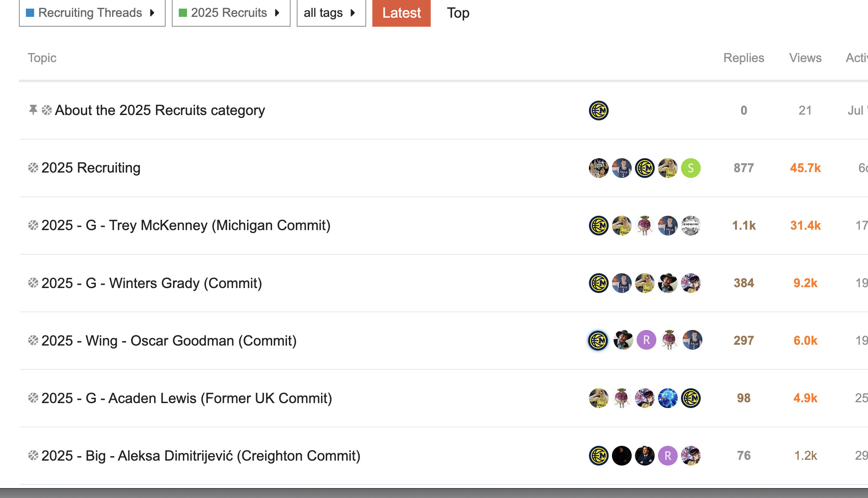This screenshot has width=868, height=498.
Task: Click the blue brain avatar in Acaden Lewis row
Action: (667, 398)
